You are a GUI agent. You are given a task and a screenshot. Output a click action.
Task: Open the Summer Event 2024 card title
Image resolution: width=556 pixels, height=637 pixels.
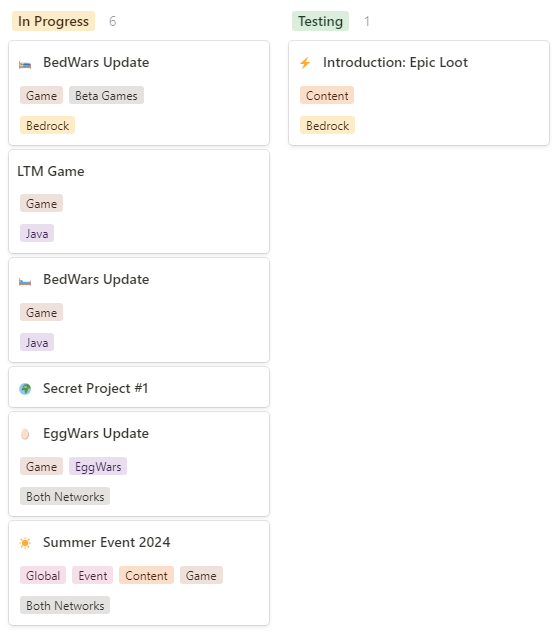[x=106, y=542]
